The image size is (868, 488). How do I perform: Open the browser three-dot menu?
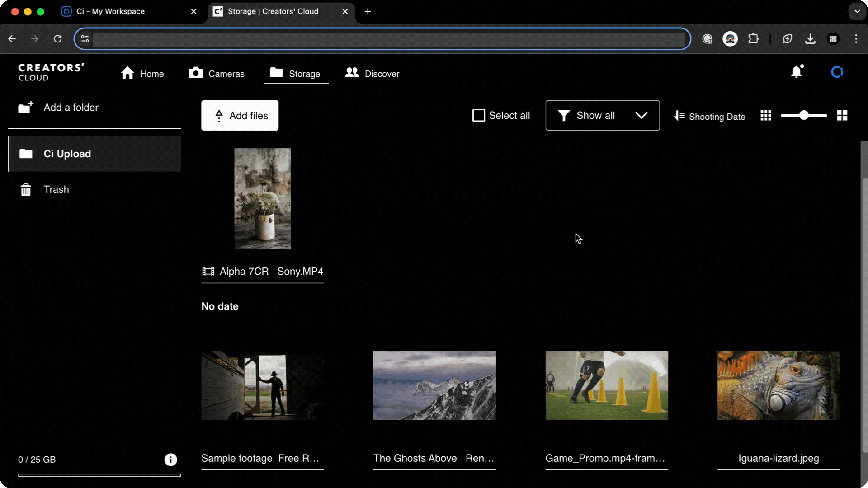coord(856,39)
